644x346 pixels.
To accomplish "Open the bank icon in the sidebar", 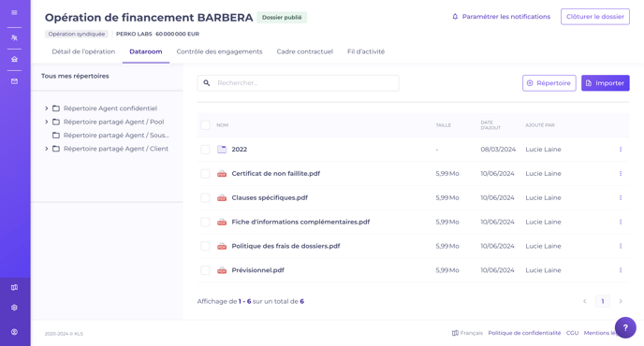I will [14, 59].
